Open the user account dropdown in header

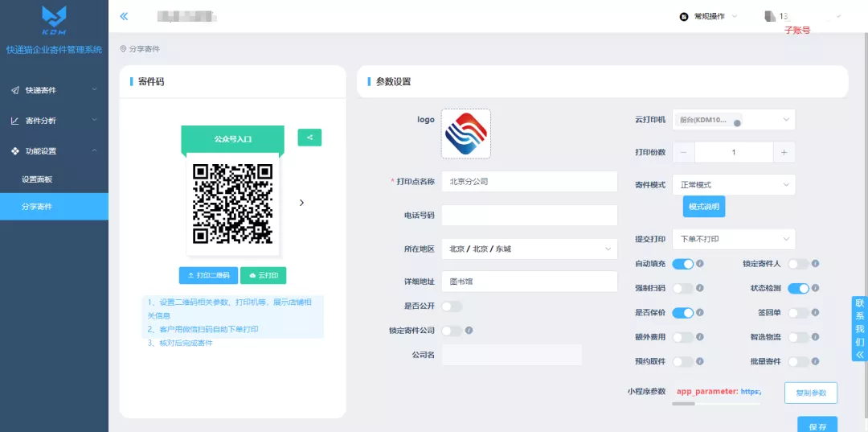click(803, 17)
